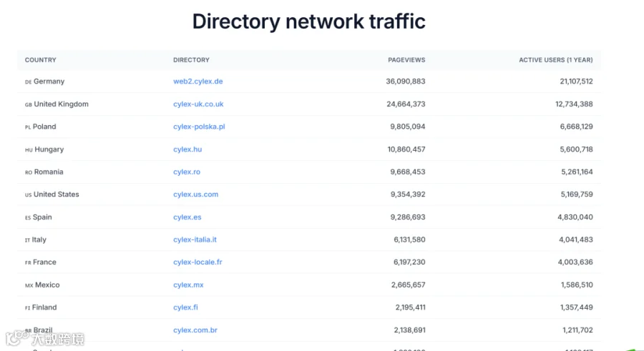Screen dimensions: 644x351
Task: Select the US United States country label
Action: [52, 194]
